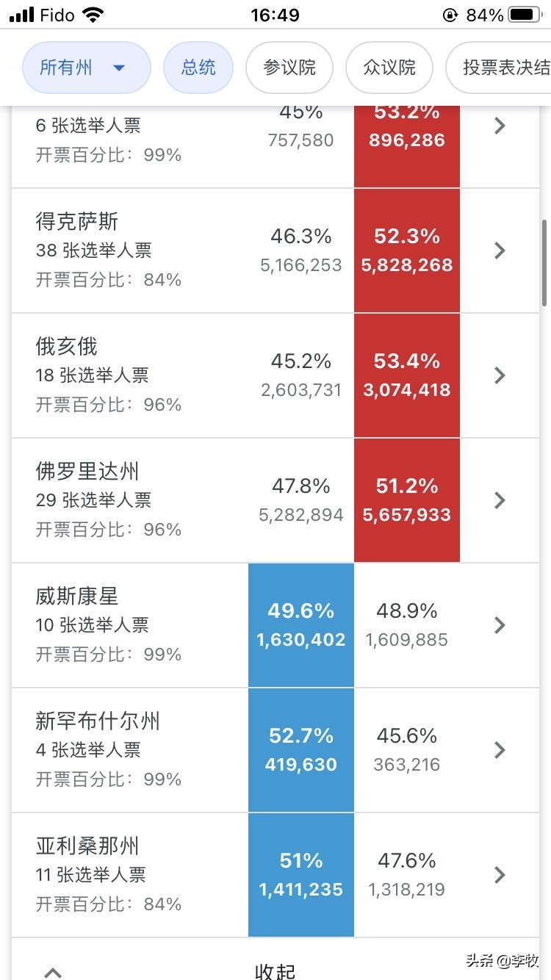Expand 得克萨斯 row chevron arrow
This screenshot has width=551, height=980.
[500, 251]
